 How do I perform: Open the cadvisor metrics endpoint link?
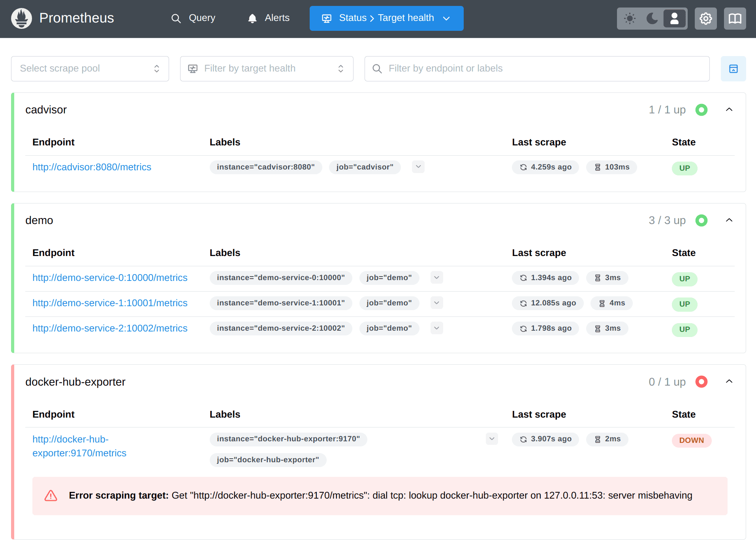pyautogui.click(x=92, y=167)
